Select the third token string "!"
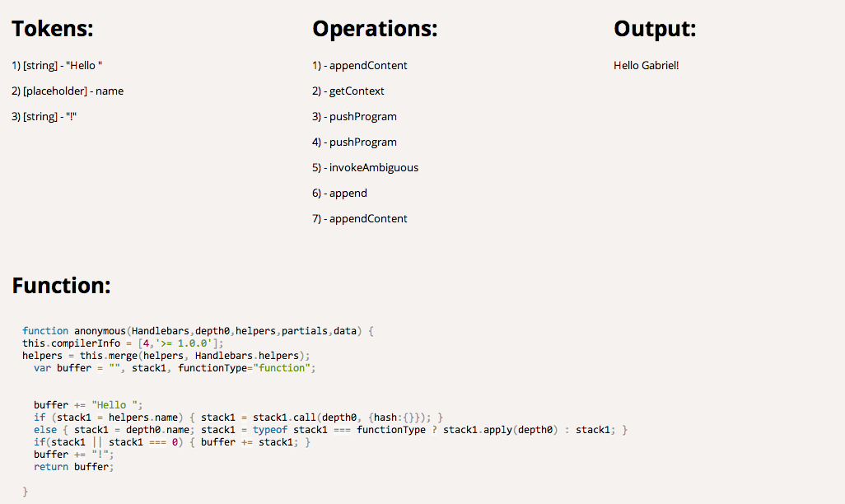Viewport: 845px width, 504px height. point(44,116)
